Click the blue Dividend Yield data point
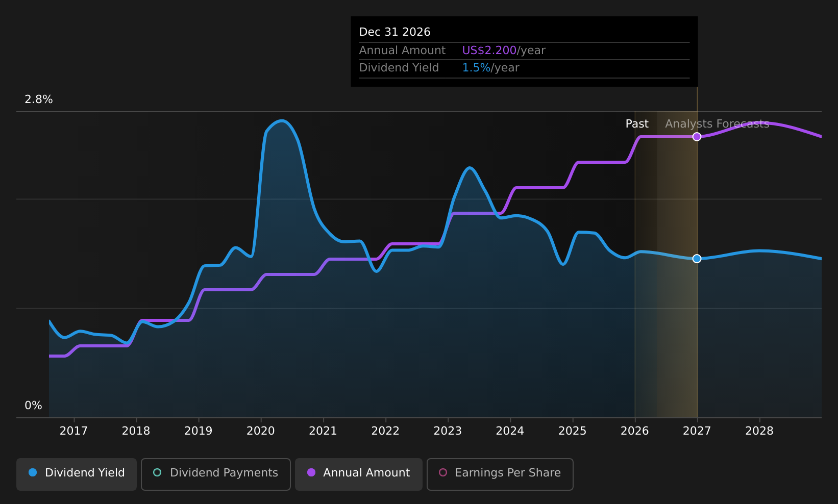This screenshot has width=838, height=504. (x=697, y=259)
